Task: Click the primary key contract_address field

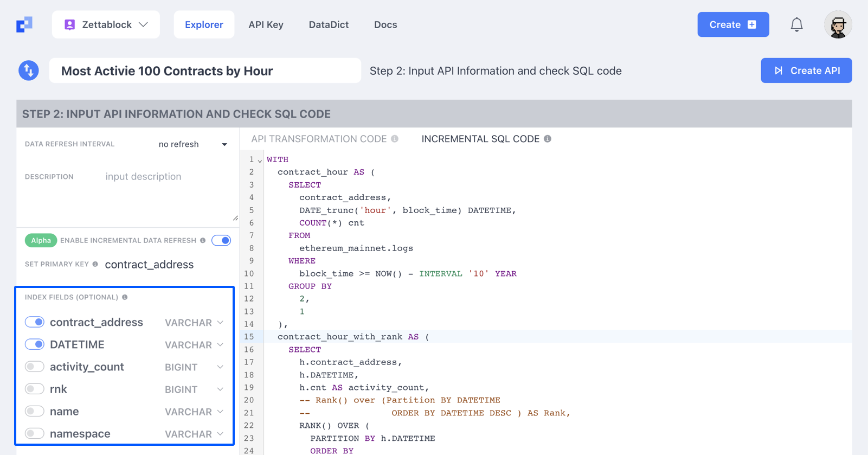Action: tap(149, 265)
